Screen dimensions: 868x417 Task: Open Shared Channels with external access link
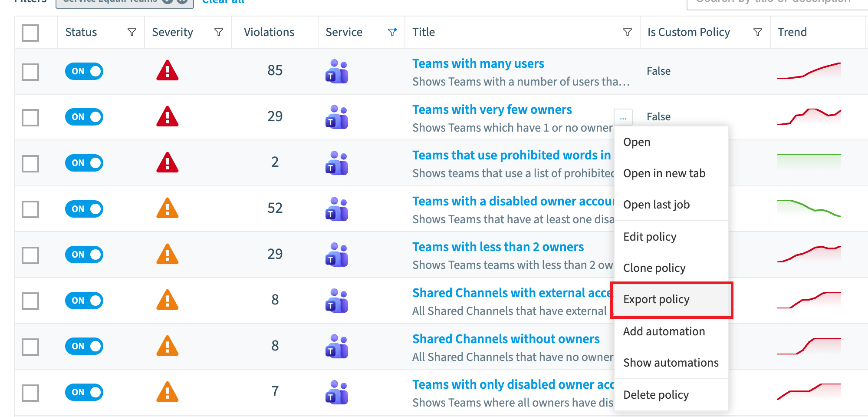click(x=513, y=293)
